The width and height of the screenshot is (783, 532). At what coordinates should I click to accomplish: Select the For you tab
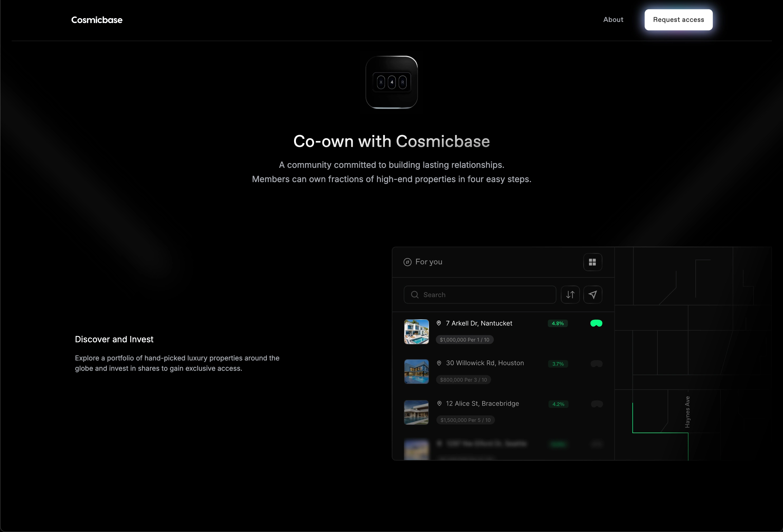coord(428,262)
